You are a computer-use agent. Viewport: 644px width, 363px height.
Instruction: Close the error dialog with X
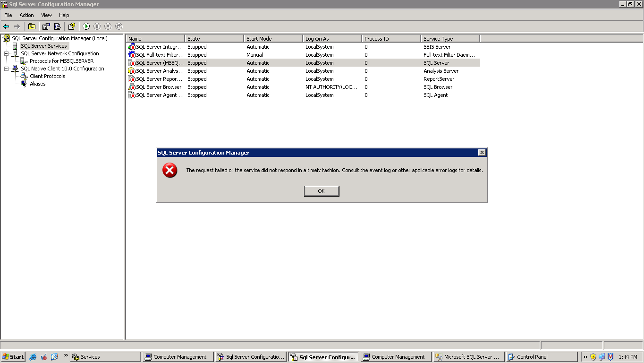click(x=482, y=153)
